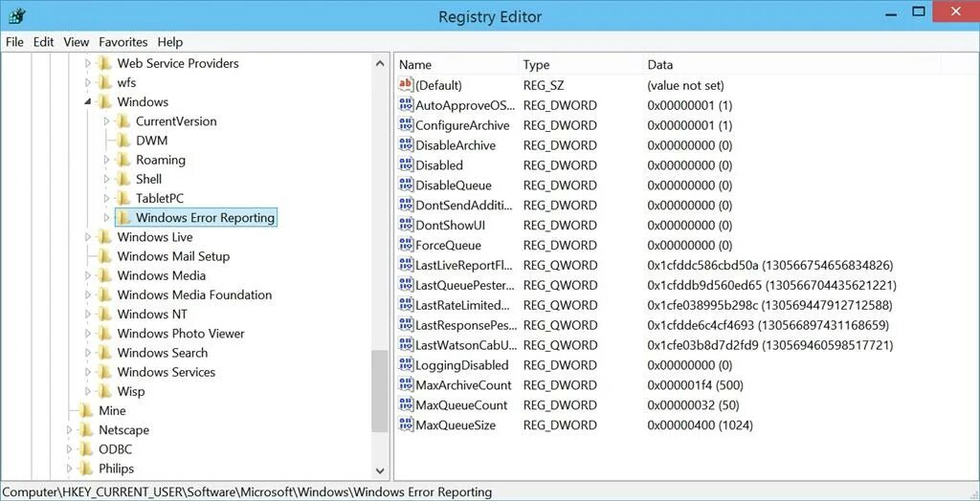Expand the Shell key

tap(106, 180)
